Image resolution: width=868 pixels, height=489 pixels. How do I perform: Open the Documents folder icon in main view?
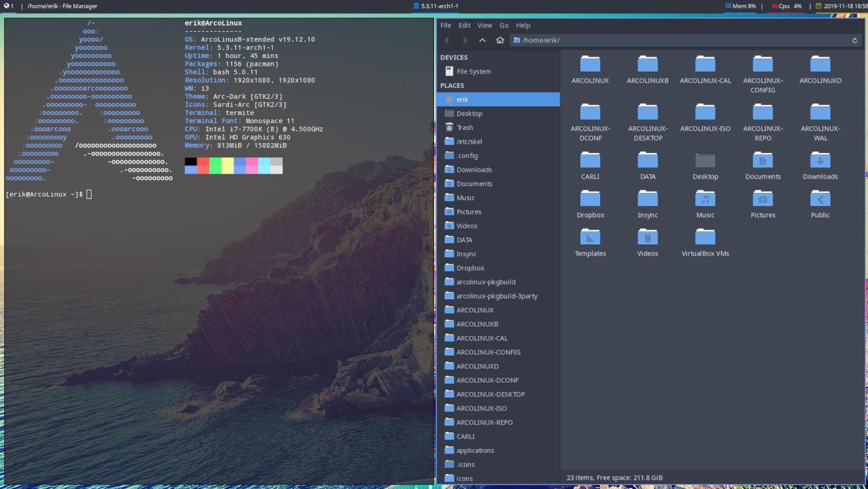click(763, 160)
